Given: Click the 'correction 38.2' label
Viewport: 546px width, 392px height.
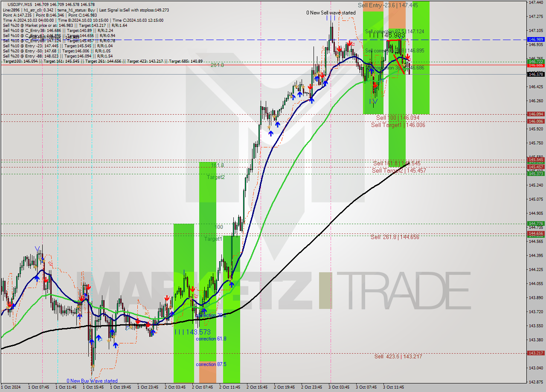Looking at the screenshot, I should [x=211, y=315].
